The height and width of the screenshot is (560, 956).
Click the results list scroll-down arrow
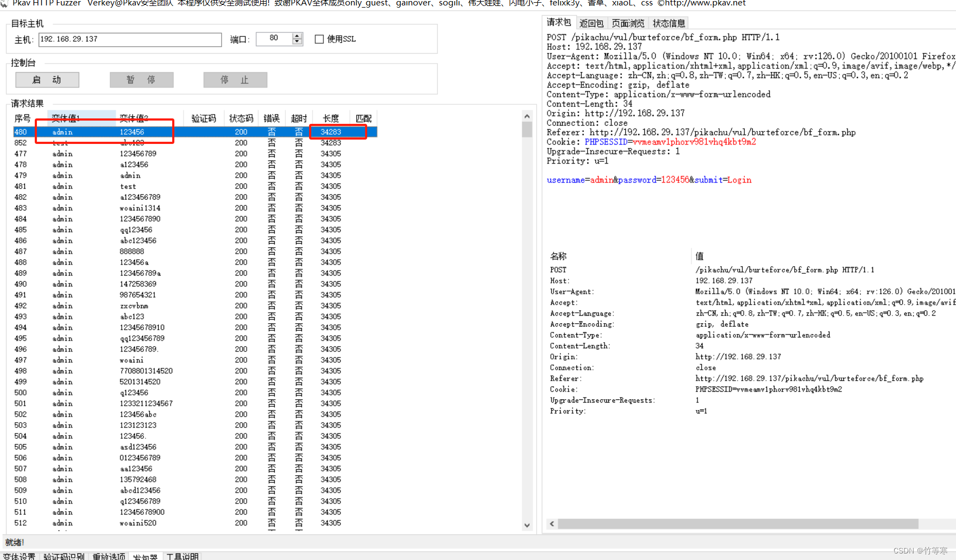[527, 525]
